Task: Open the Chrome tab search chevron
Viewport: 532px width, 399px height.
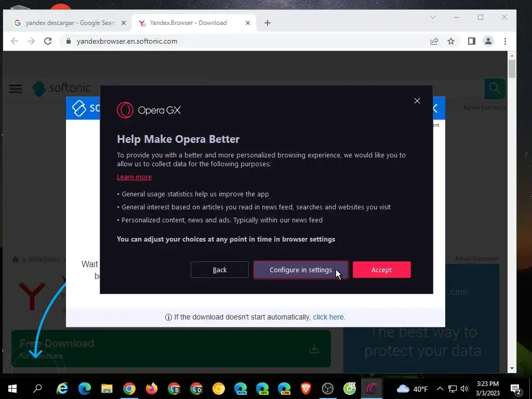Action: 433,17
